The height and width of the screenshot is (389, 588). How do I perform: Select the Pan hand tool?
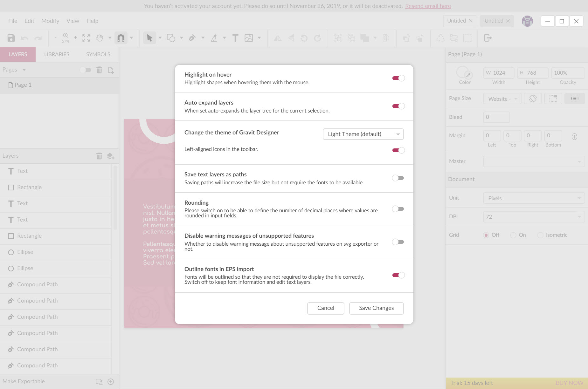[100, 38]
